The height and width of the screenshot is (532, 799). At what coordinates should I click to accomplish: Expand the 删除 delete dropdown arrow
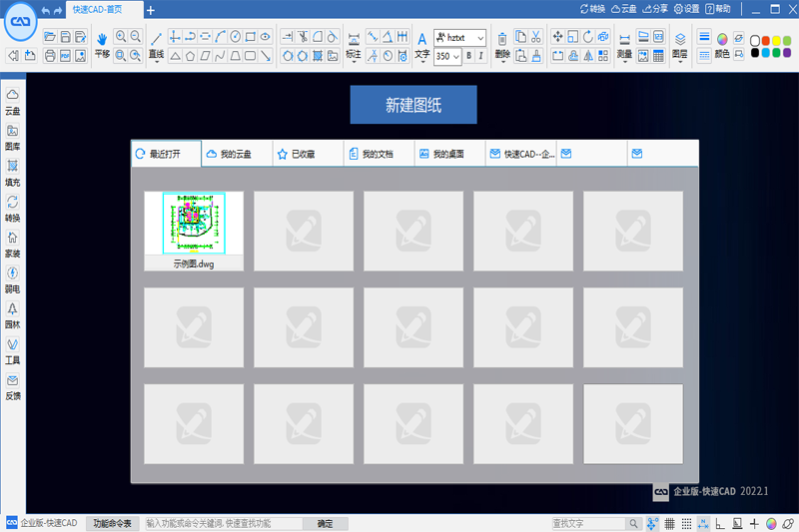502,62
